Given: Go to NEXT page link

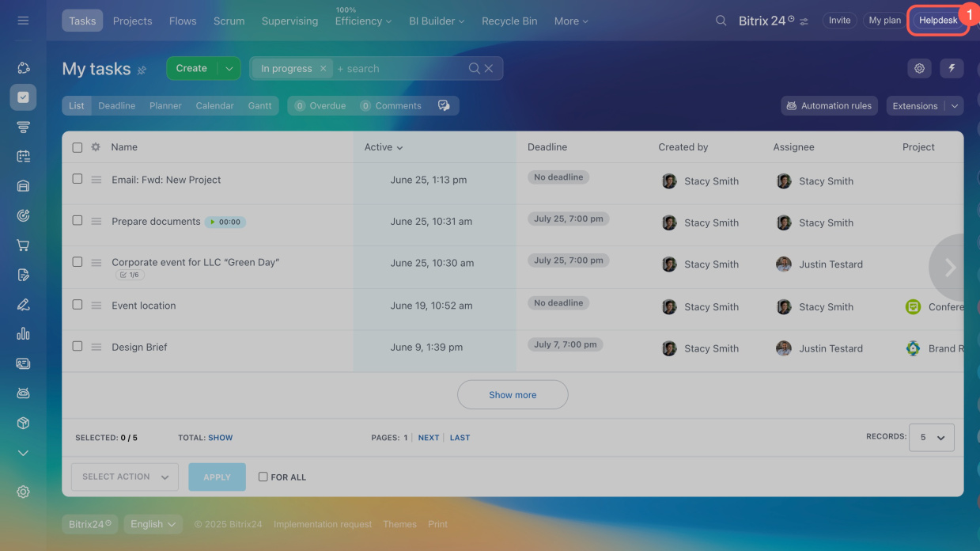Looking at the screenshot, I should [x=429, y=438].
